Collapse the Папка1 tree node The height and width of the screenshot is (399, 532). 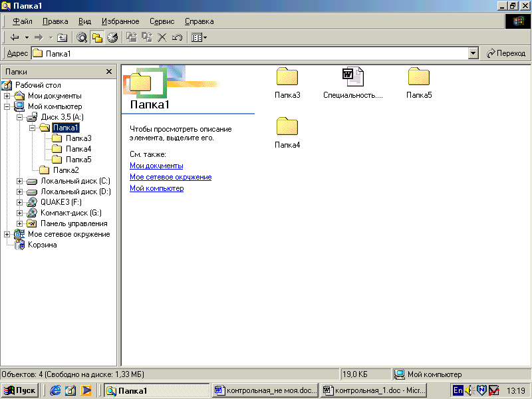32,128
